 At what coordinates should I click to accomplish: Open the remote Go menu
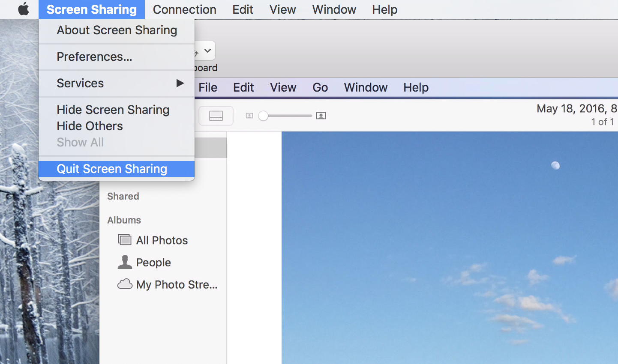pos(320,87)
